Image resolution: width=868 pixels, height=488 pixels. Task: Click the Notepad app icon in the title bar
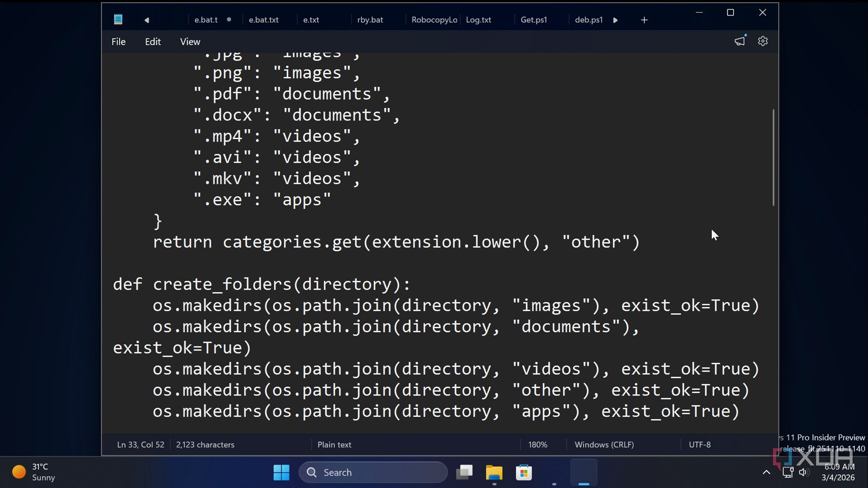tap(118, 19)
